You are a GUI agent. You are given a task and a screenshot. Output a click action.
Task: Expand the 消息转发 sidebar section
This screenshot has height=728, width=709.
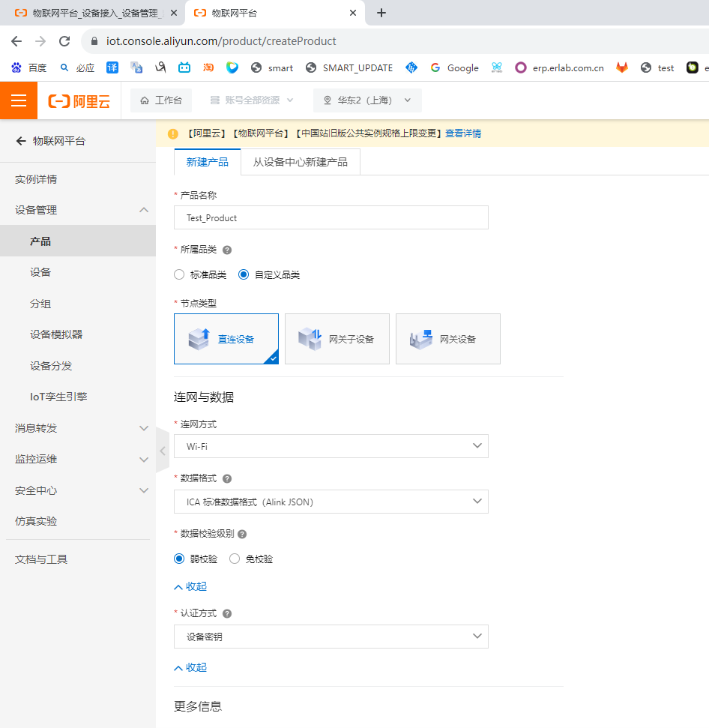(x=144, y=428)
